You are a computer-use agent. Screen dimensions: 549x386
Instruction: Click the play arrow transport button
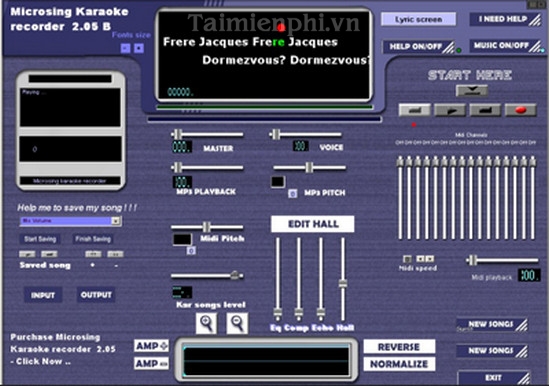pos(450,110)
